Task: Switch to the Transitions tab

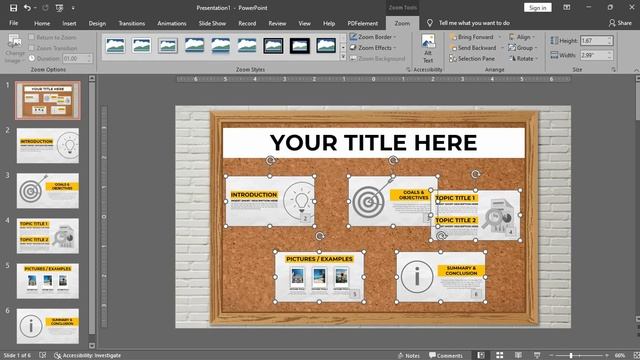Action: (x=131, y=23)
